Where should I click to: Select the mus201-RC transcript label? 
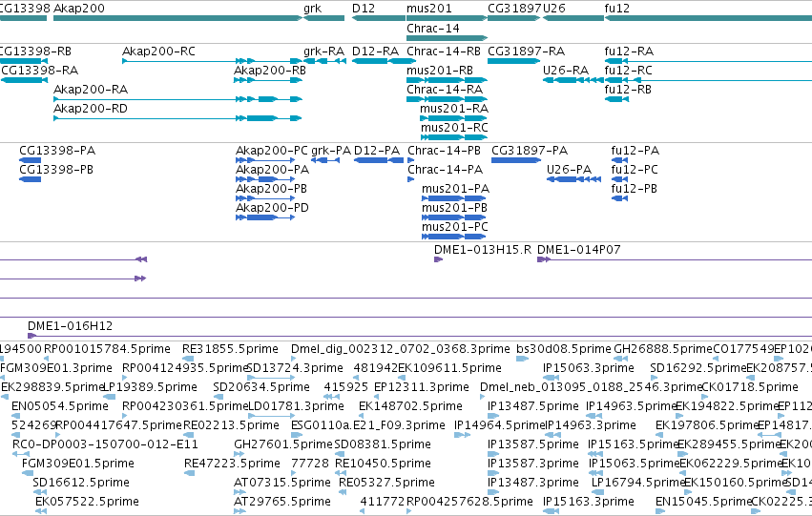pos(454,128)
